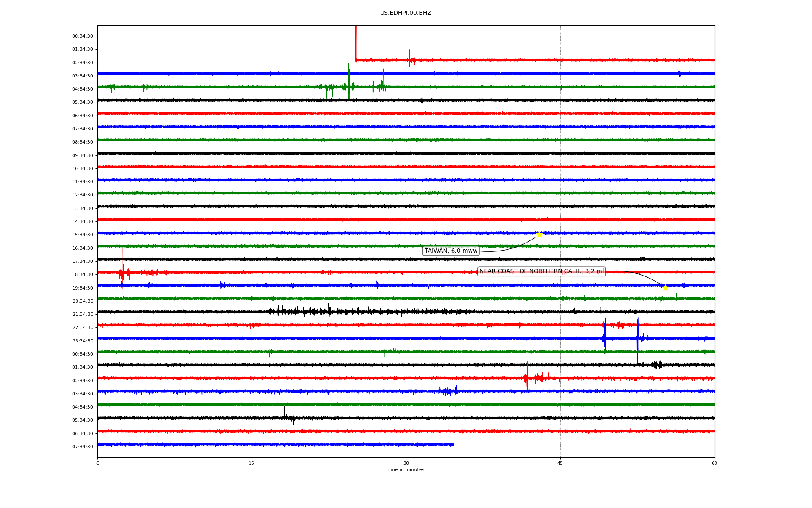Image resolution: width=812 pixels, height=508 pixels.
Task: Click the TAIWAN, 6.0 mww annotation label
Action: 451,251
